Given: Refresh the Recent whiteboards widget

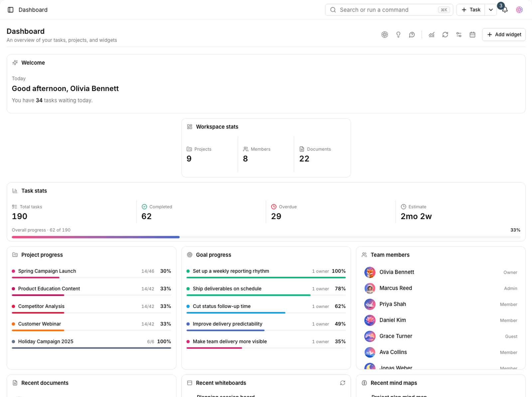Looking at the screenshot, I should coord(342,383).
